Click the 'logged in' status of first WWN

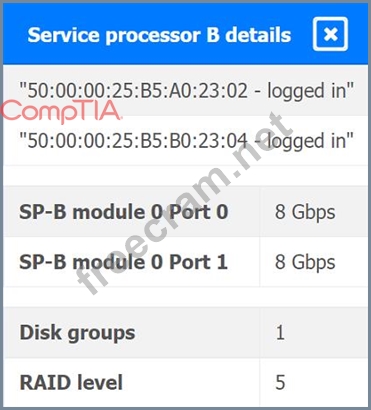310,91
